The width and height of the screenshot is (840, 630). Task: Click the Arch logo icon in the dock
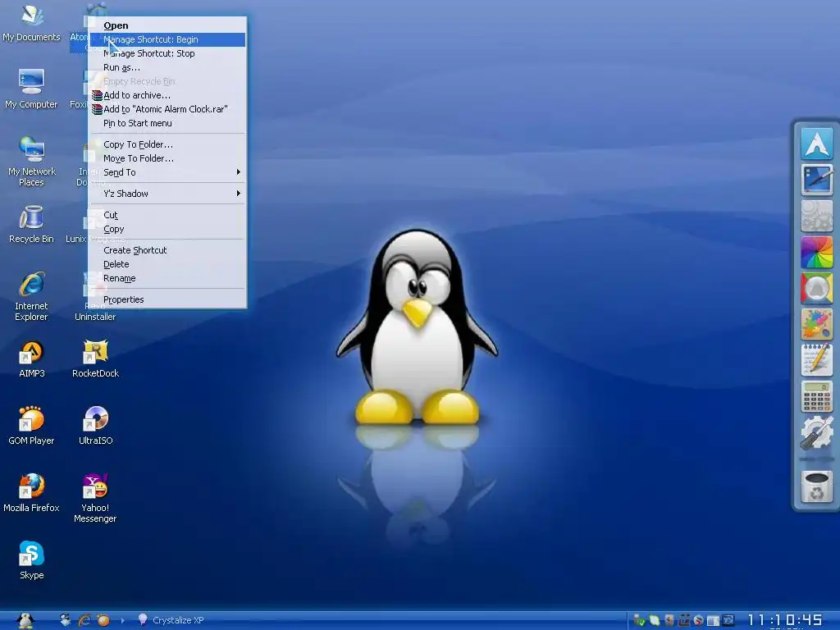coord(816,143)
